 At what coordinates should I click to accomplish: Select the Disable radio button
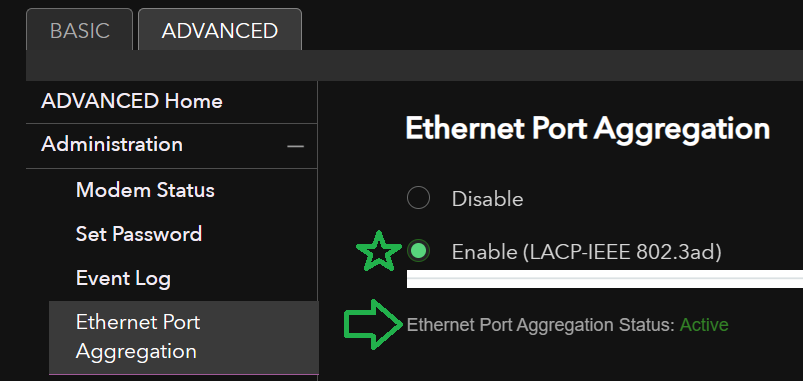[x=418, y=198]
